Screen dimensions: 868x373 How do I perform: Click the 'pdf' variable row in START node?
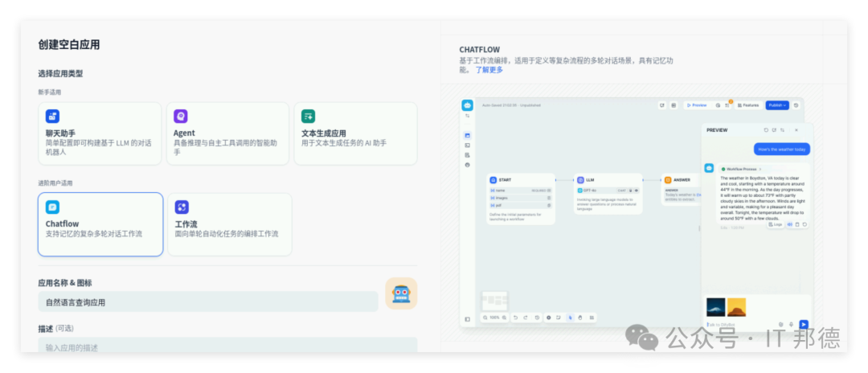[520, 205]
